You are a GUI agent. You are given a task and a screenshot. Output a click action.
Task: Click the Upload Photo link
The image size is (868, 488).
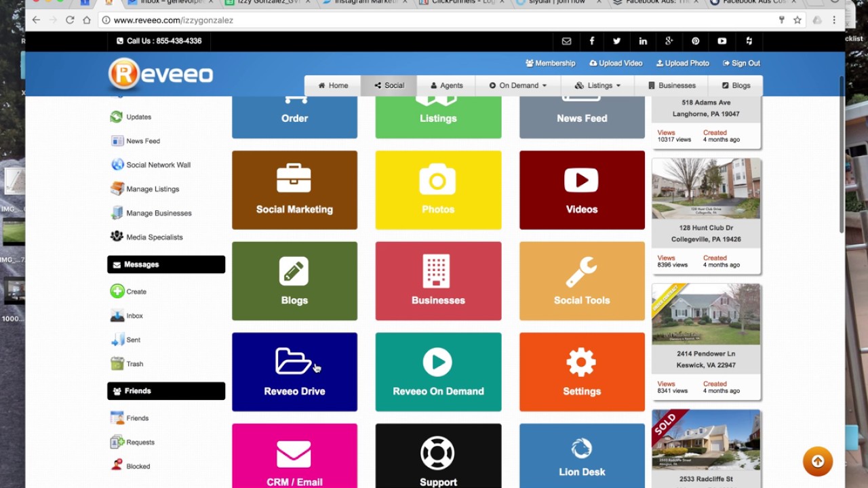(682, 63)
